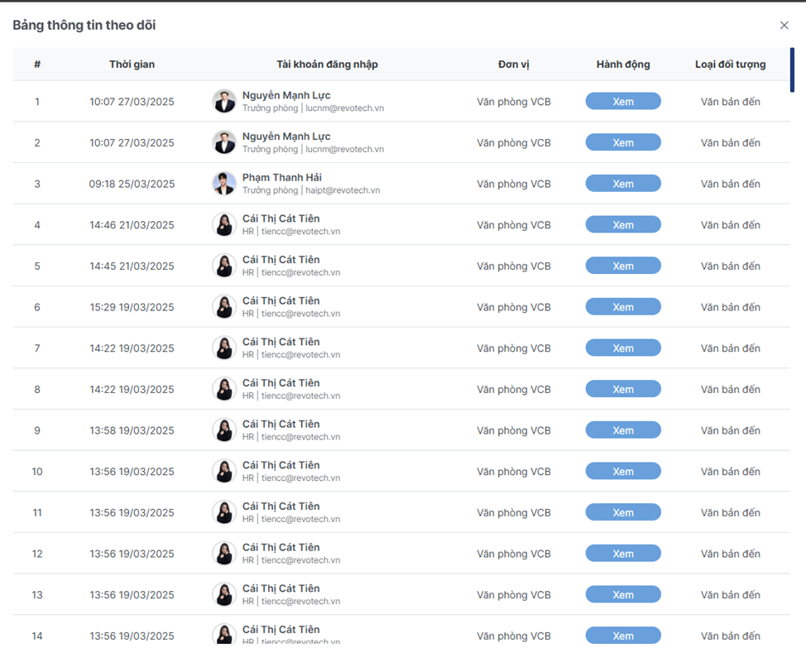Click the Tài khoản đăng nhập column header

[327, 65]
